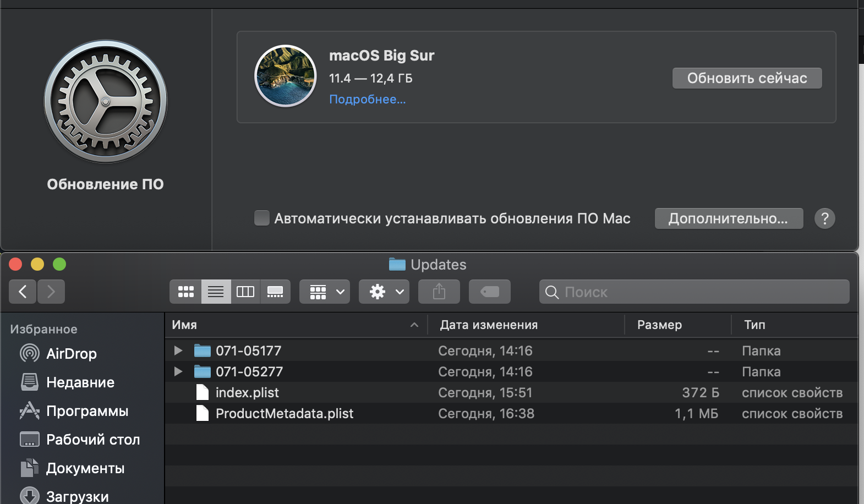Click the Поиск search field
Screen dimensions: 864x504
pyautogui.click(x=695, y=292)
